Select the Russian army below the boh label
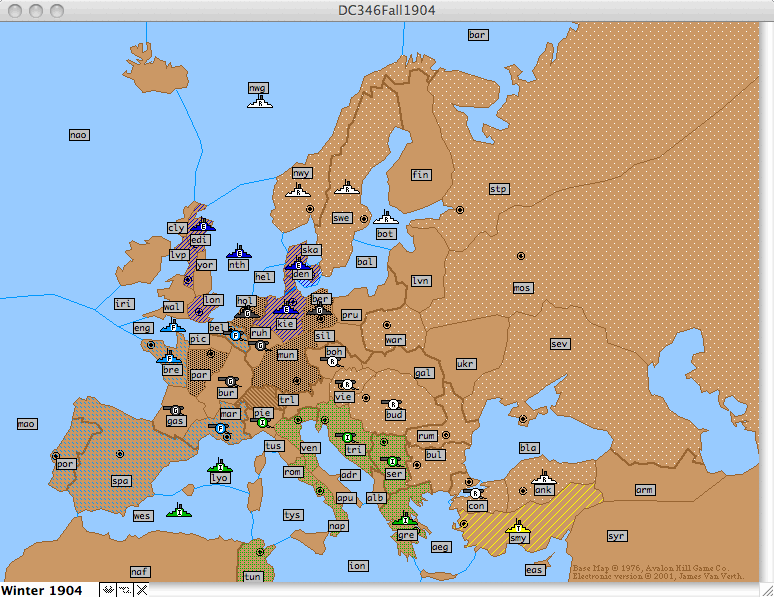774x597 pixels. coord(332,361)
